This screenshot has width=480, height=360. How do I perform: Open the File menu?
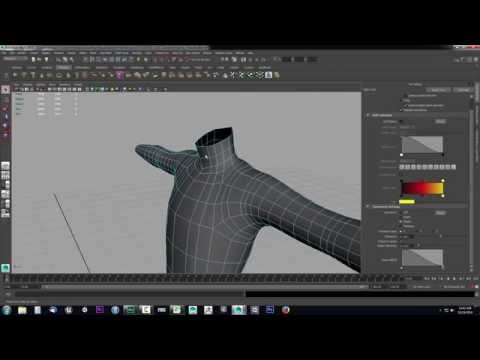click(4, 53)
